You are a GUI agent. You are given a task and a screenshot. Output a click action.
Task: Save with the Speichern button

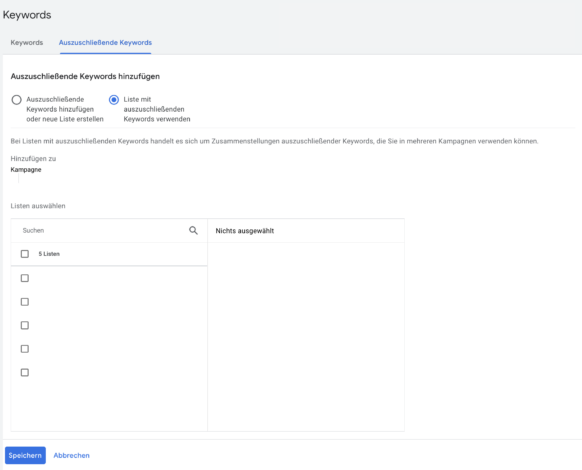(x=25, y=455)
